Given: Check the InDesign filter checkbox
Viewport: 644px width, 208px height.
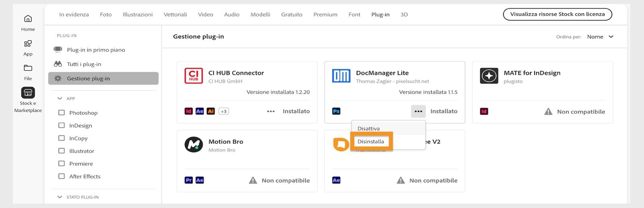Looking at the screenshot, I should [62, 125].
